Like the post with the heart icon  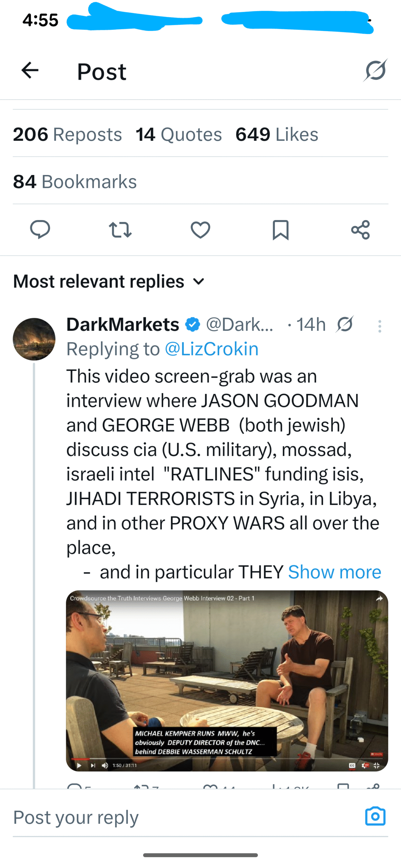point(200,230)
